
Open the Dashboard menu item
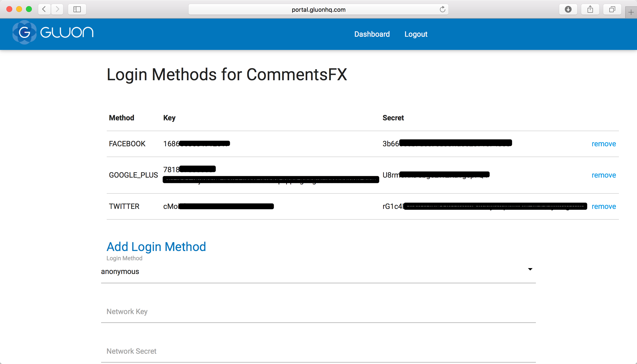pyautogui.click(x=372, y=34)
